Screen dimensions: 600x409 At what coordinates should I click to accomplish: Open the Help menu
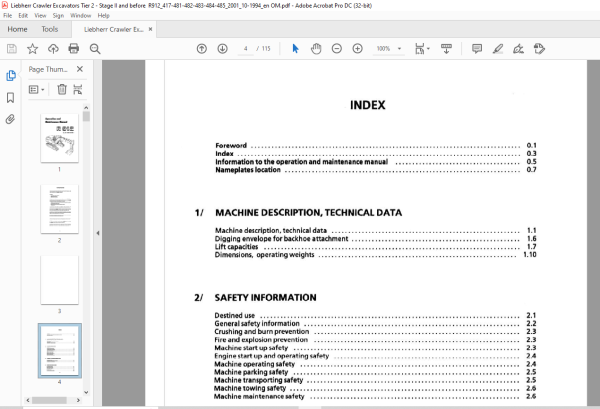pos(103,16)
